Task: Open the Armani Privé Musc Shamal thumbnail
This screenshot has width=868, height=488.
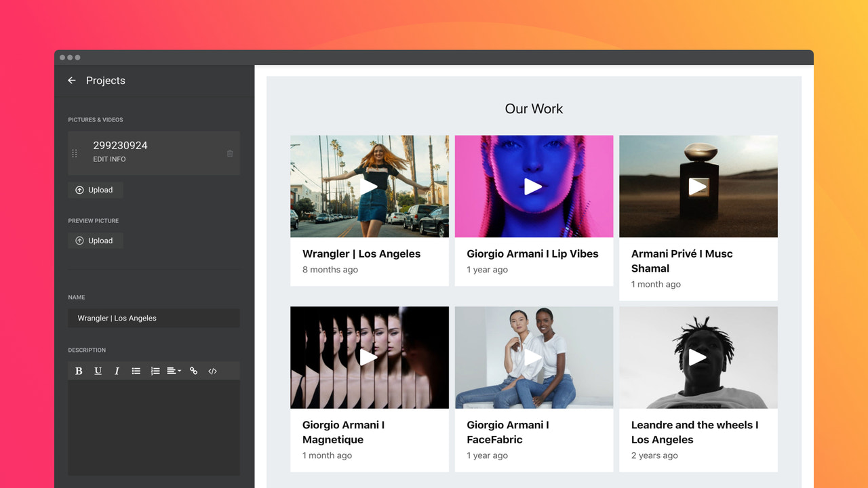Action: pyautogui.click(x=698, y=186)
